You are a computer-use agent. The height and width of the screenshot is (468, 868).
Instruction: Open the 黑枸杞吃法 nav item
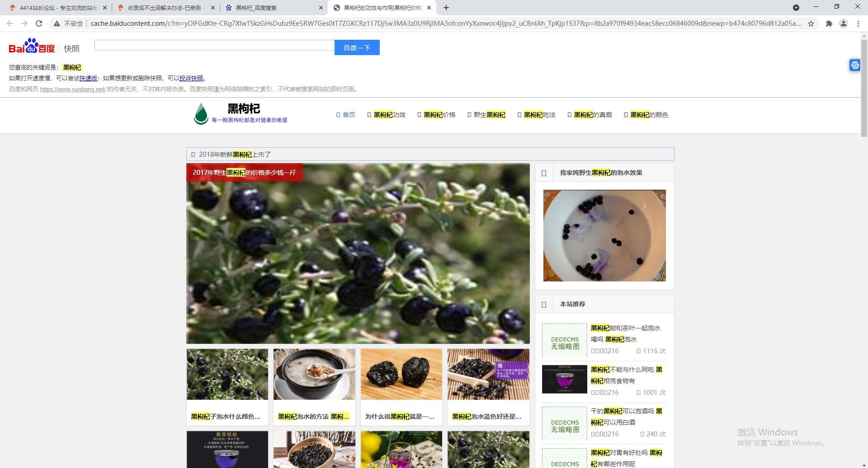(x=537, y=115)
